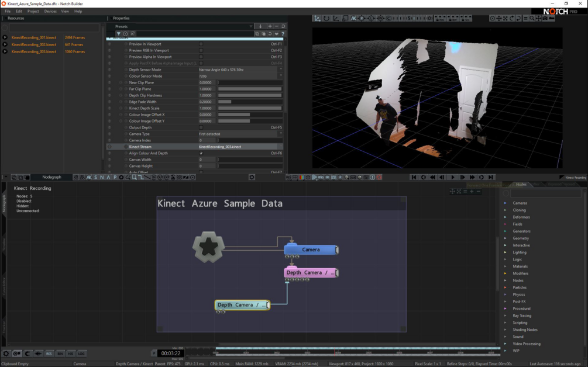Viewport: 588px width, 367px height.
Task: Click the 'N' icon in nodegraph toolbar
Action: [x=102, y=177]
